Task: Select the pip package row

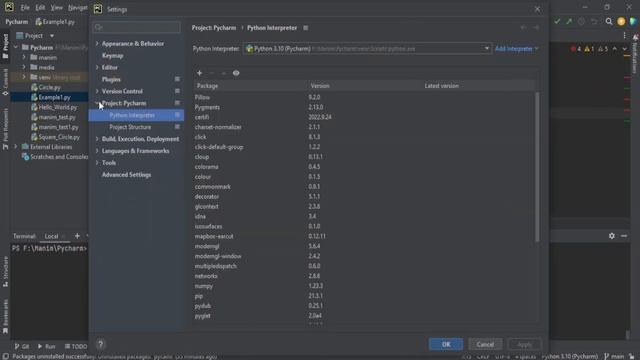Action: pos(364,296)
